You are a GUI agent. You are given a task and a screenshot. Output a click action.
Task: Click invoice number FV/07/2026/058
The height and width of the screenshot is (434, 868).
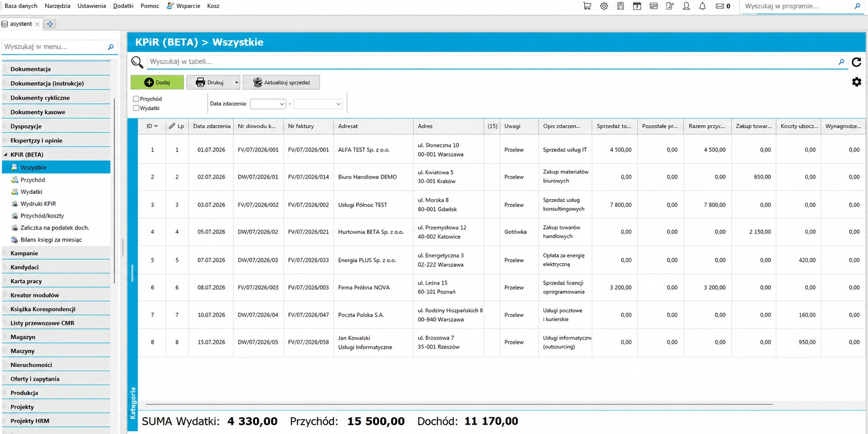308,343
